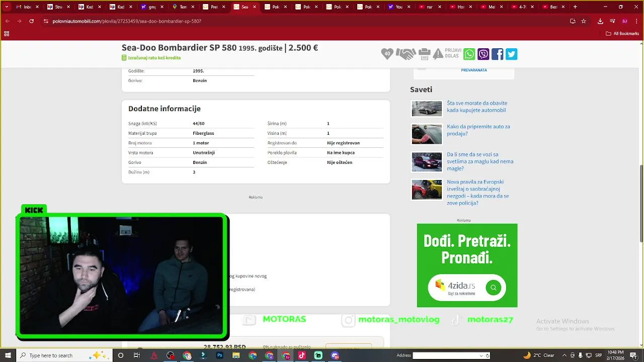Screen dimensions: 644x362
Task: Click the Cortana circle in taskbar
Action: [120, 355]
